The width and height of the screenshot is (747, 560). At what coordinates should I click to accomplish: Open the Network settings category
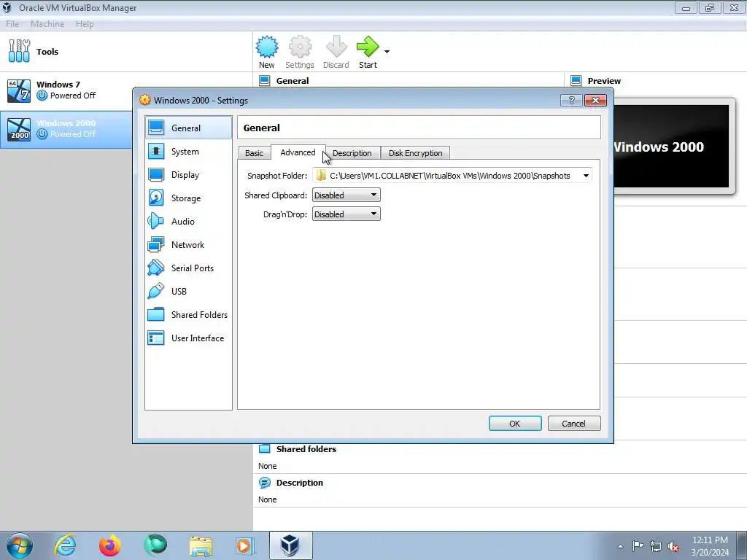tap(188, 245)
